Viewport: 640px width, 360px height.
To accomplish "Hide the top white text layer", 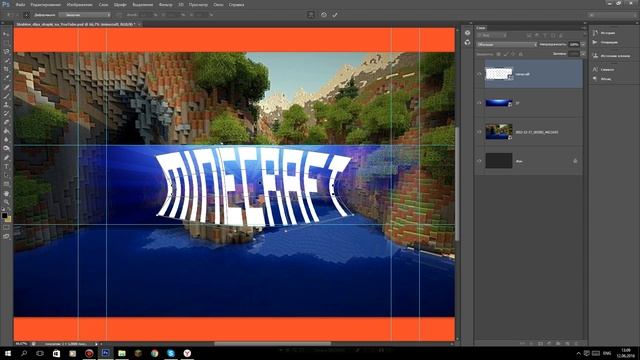I will [479, 74].
